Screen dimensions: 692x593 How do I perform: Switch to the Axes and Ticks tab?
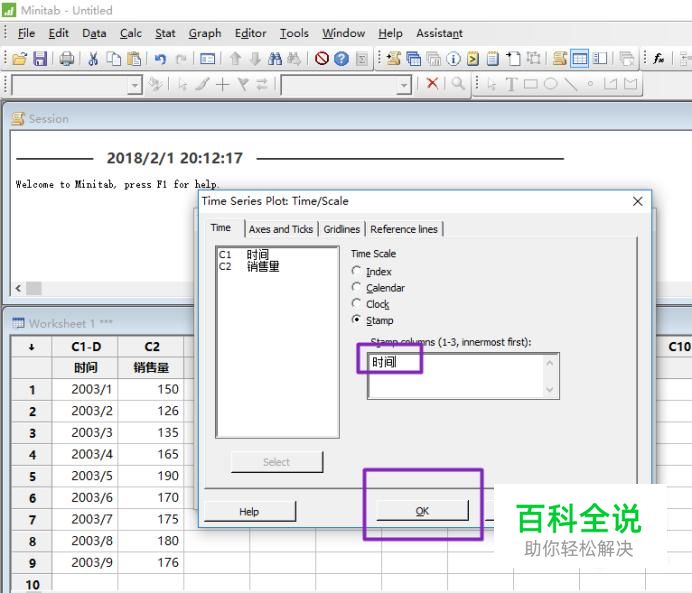coord(281,229)
